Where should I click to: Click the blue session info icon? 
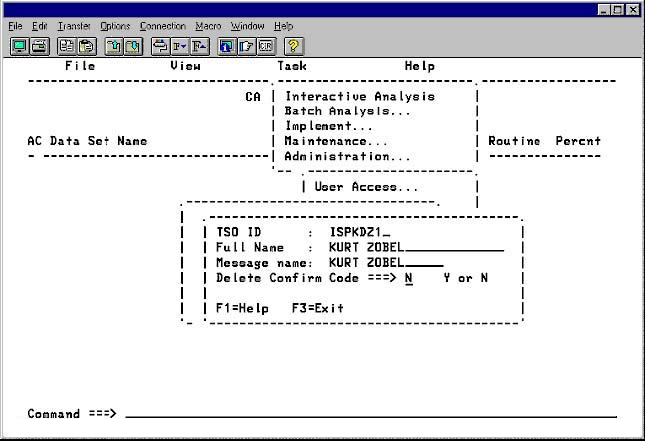(x=227, y=46)
